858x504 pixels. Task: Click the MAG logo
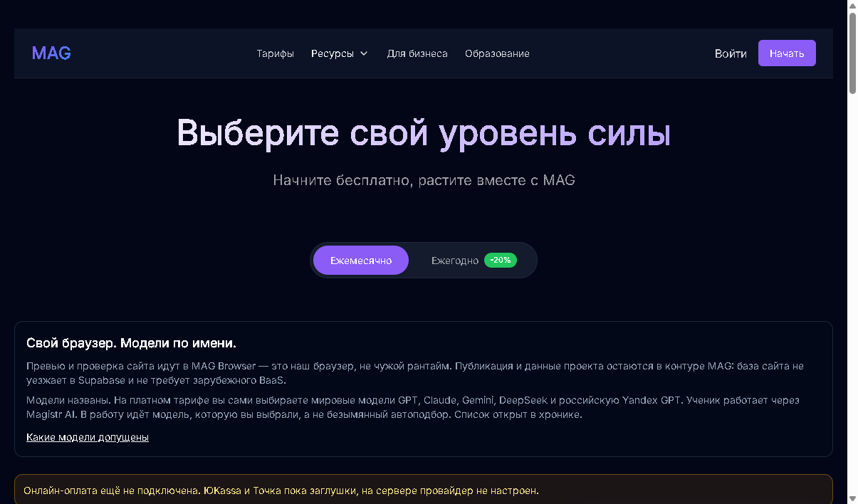tap(51, 53)
